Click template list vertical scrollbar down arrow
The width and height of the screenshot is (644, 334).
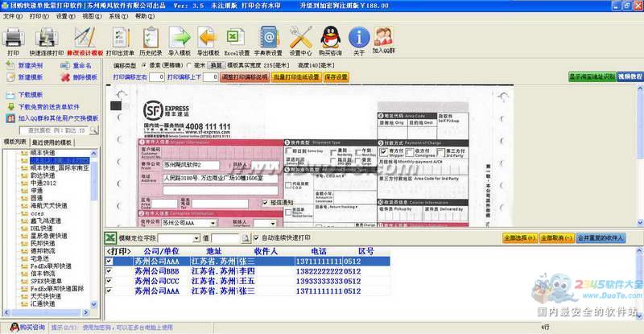coord(93,305)
